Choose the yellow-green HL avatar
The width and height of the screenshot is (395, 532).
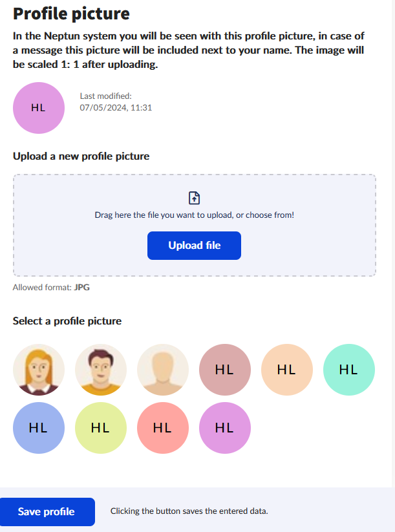coord(101,427)
